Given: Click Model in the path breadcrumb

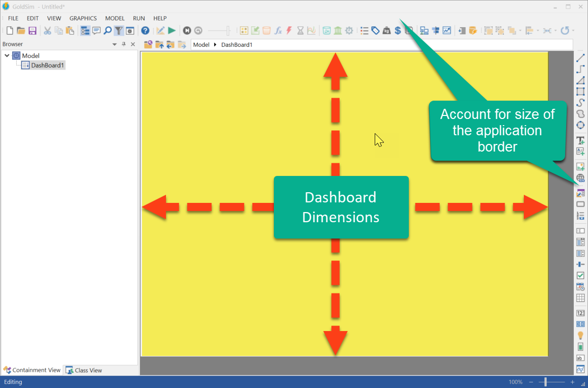Looking at the screenshot, I should click(202, 45).
